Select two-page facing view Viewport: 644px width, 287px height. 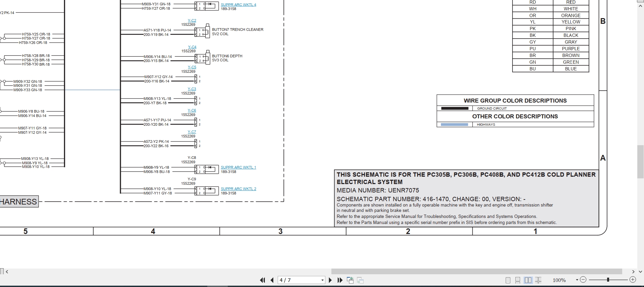pos(528,280)
